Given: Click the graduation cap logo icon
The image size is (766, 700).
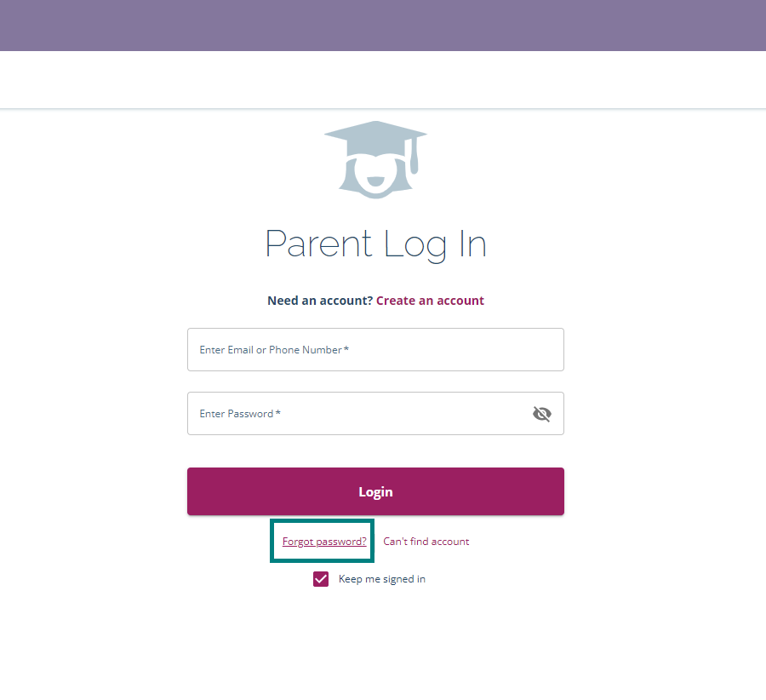Looking at the screenshot, I should 375,158.
